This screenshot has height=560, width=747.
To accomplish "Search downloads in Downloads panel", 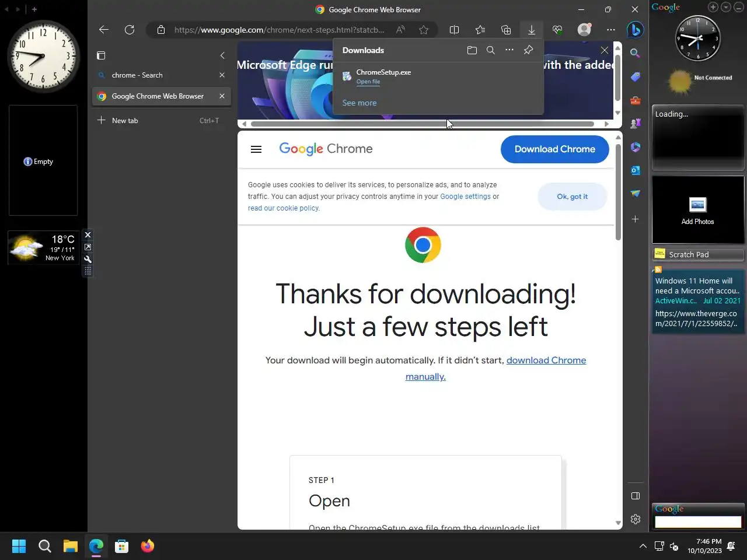I will click(491, 50).
